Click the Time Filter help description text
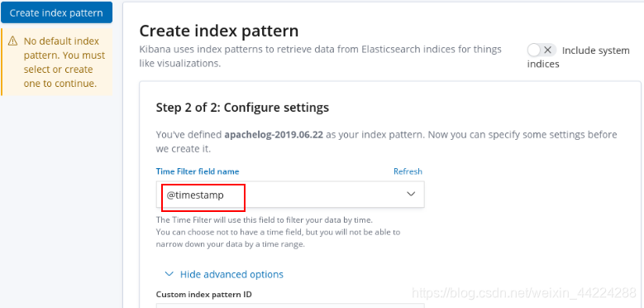The image size is (644, 308). click(278, 232)
